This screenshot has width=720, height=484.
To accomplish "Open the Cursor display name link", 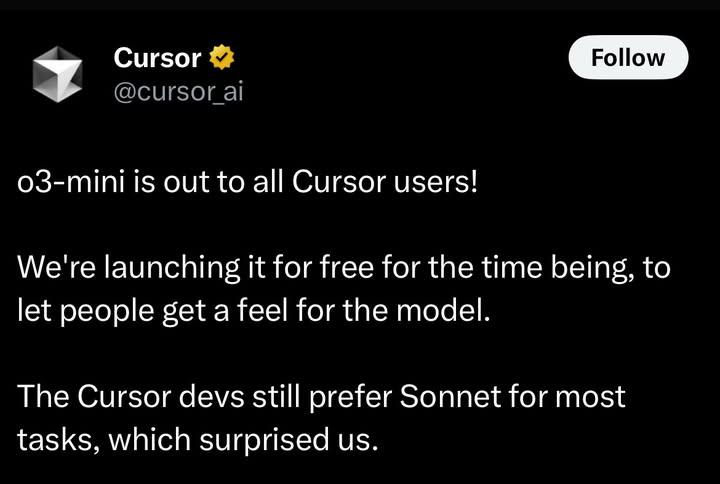I will pyautogui.click(x=157, y=58).
